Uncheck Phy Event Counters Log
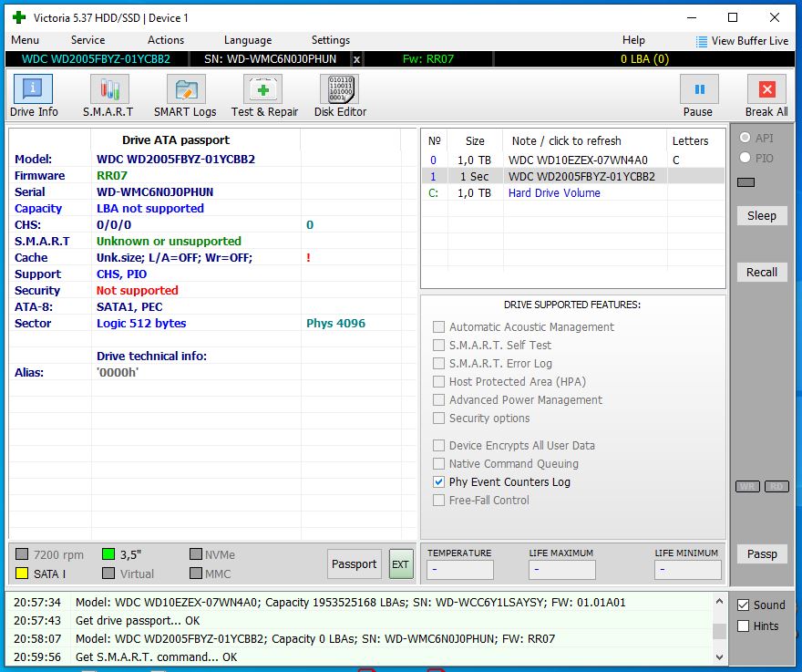This screenshot has height=672, width=802. point(438,482)
